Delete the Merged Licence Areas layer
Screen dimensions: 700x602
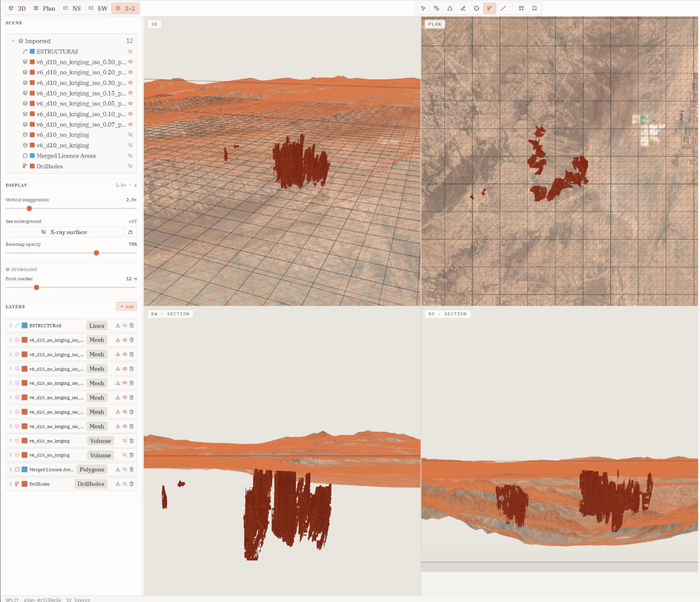(132, 470)
